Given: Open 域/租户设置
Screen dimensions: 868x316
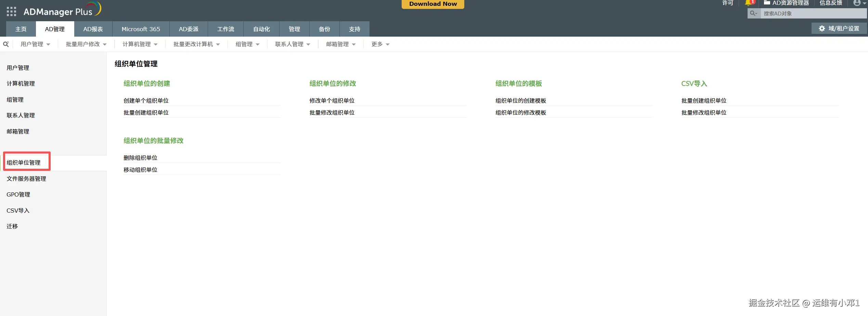Looking at the screenshot, I should click(839, 29).
